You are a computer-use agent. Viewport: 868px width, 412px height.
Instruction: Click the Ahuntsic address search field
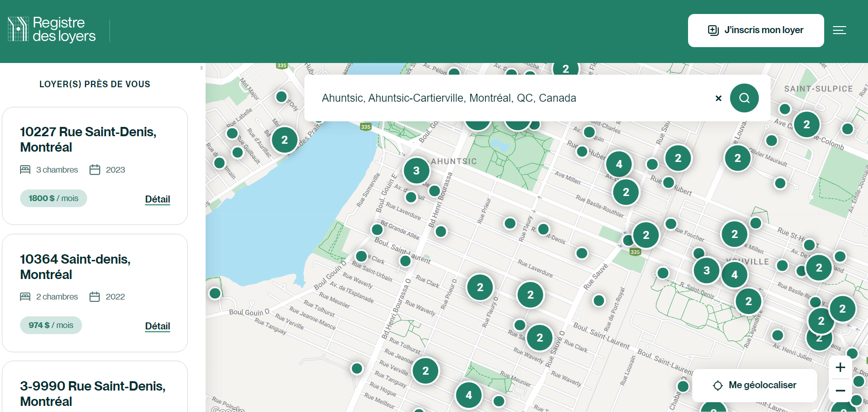(x=508, y=98)
